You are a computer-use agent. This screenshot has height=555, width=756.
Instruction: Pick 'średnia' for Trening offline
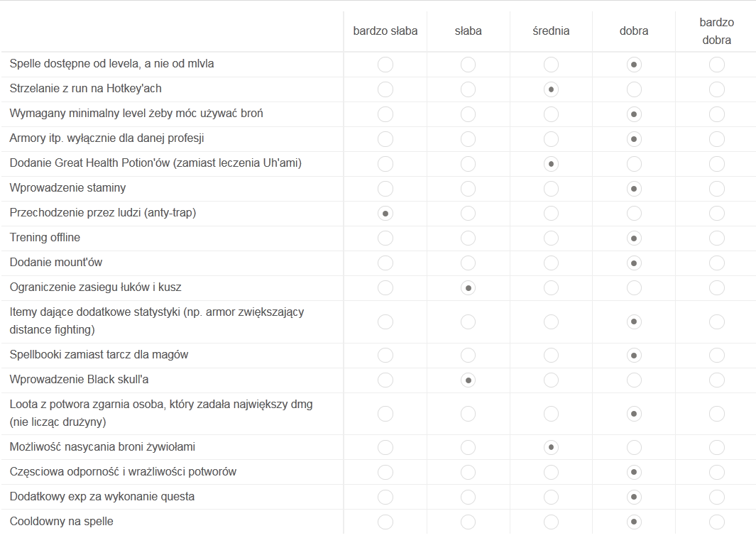[x=551, y=238]
